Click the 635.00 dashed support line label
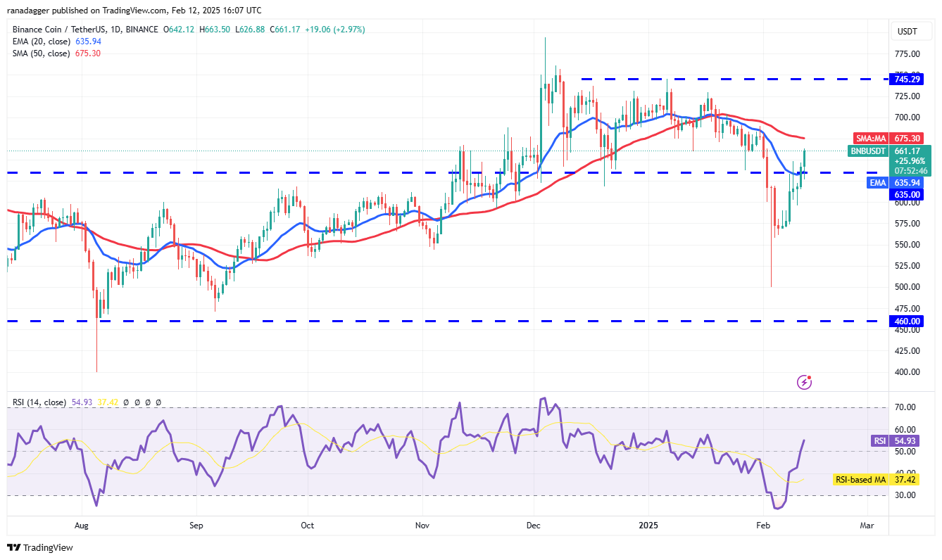 click(x=906, y=195)
